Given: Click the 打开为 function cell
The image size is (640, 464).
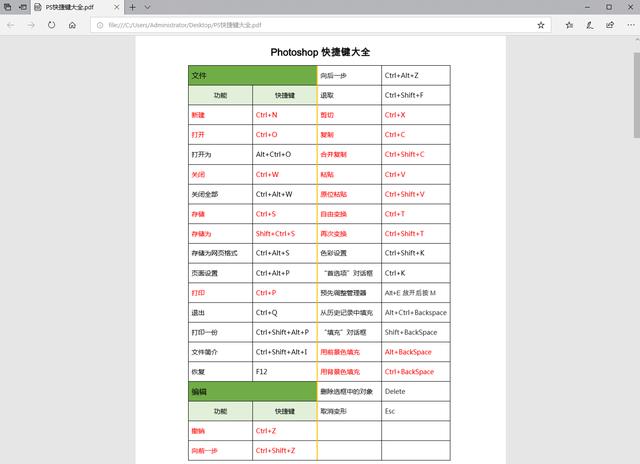Looking at the screenshot, I should pyautogui.click(x=220, y=154).
